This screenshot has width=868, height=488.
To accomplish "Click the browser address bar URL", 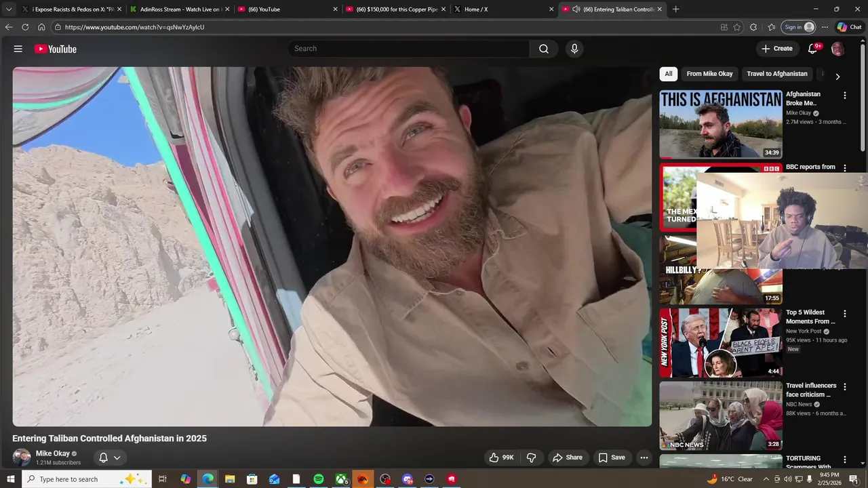I will click(x=134, y=27).
